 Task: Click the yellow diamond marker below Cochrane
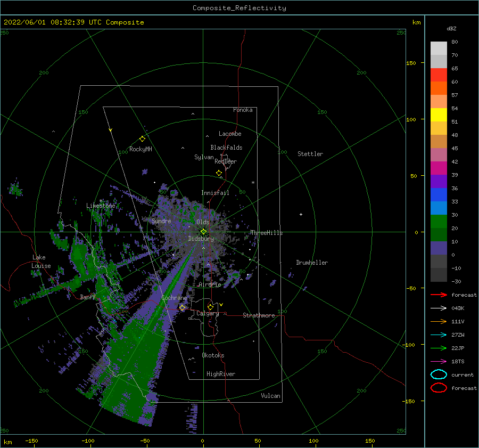point(182,307)
